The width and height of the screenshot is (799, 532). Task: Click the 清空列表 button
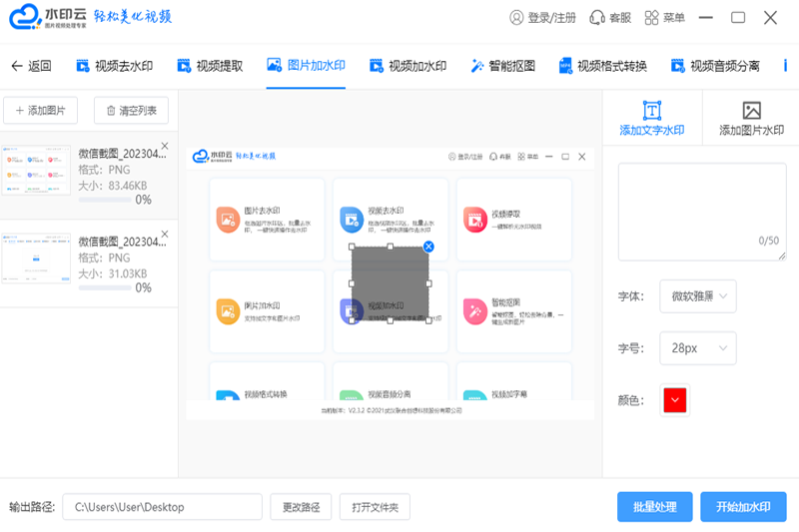coord(131,110)
